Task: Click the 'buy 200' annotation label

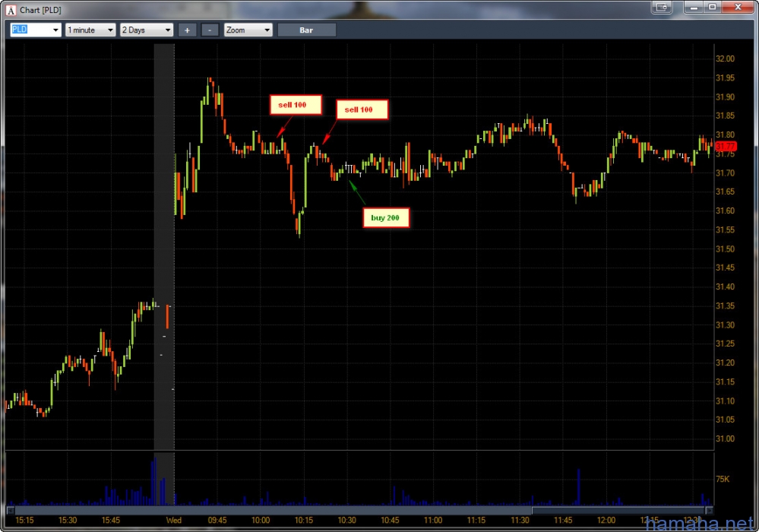Action: pos(386,218)
